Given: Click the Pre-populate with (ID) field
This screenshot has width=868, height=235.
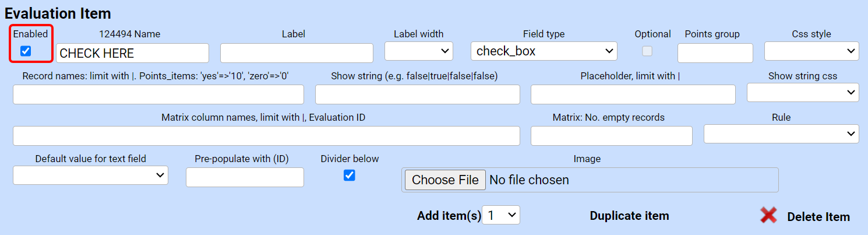Looking at the screenshot, I should click(245, 177).
